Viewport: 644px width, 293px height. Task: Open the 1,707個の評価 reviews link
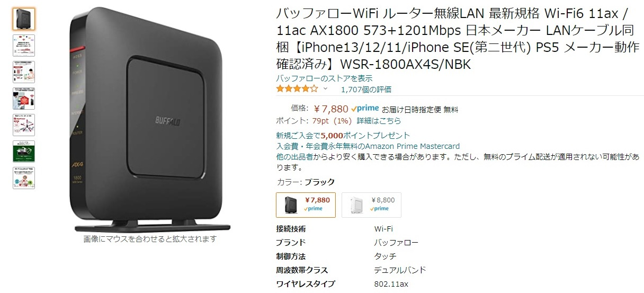[x=366, y=90]
